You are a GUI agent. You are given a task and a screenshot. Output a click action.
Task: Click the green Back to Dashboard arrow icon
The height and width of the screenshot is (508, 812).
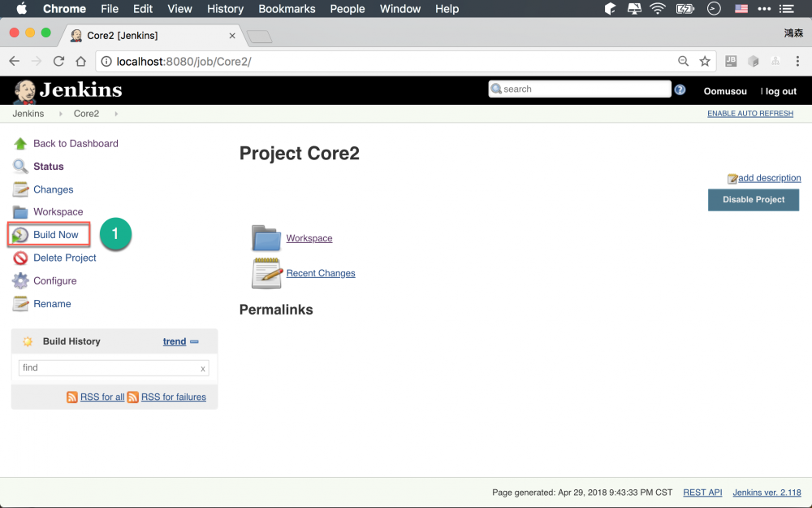coord(19,143)
